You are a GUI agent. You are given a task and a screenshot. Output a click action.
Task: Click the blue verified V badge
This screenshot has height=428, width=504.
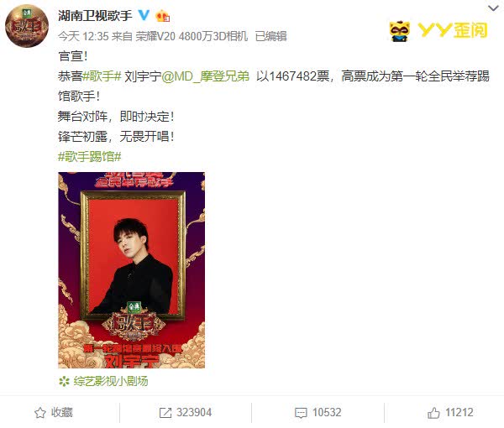coord(144,15)
